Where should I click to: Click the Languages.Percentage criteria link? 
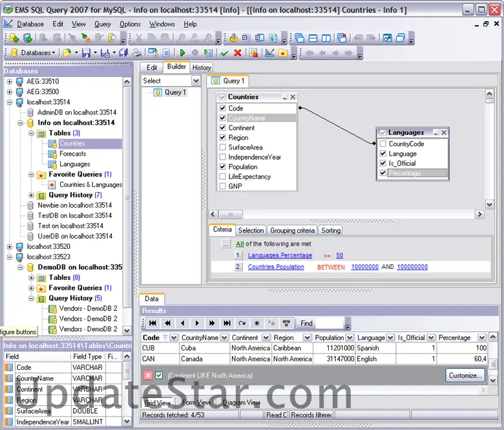[280, 255]
